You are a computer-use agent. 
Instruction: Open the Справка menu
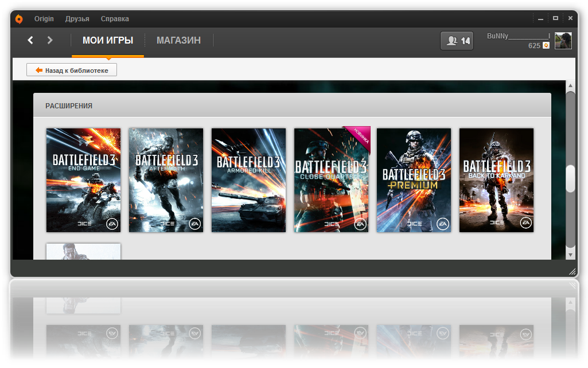coord(115,19)
